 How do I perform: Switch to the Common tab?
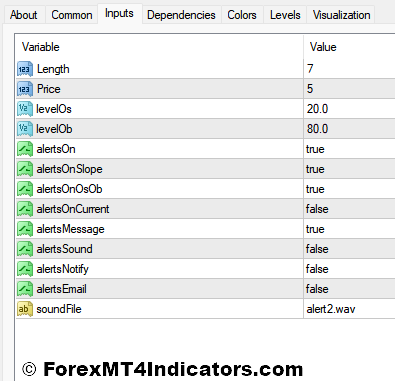[72, 15]
